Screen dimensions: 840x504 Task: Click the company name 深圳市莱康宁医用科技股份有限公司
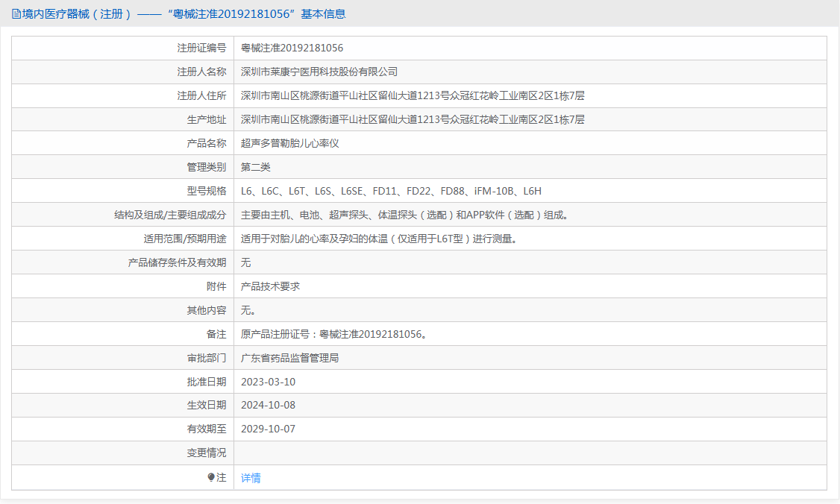tap(319, 72)
